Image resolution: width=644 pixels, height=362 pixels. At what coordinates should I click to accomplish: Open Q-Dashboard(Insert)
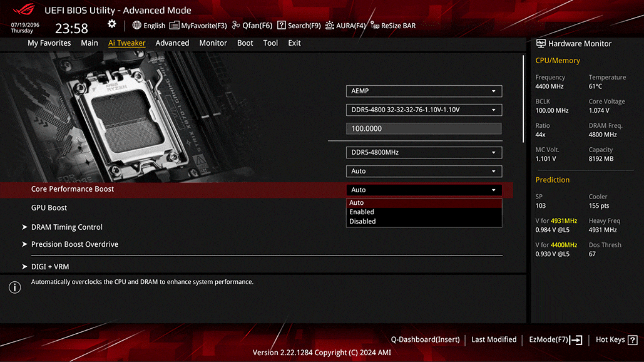tap(425, 339)
